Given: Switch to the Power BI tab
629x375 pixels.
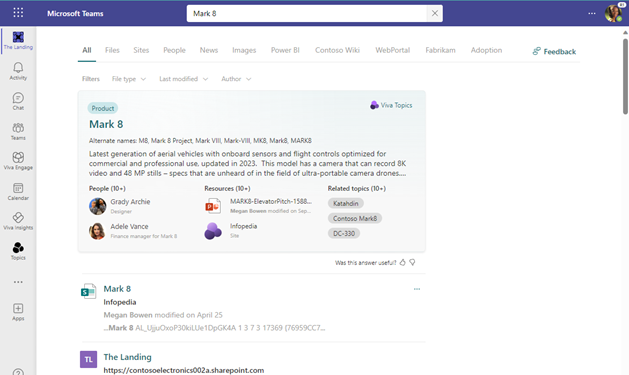Looking at the screenshot, I should click(x=285, y=50).
